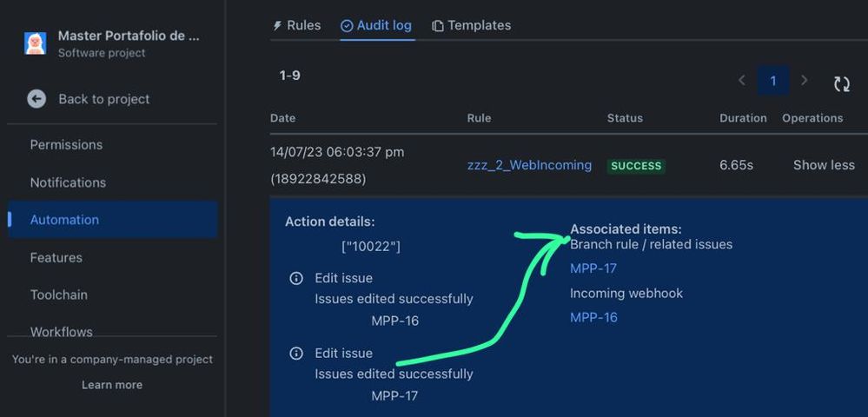Open Features in the sidebar

tap(56, 257)
